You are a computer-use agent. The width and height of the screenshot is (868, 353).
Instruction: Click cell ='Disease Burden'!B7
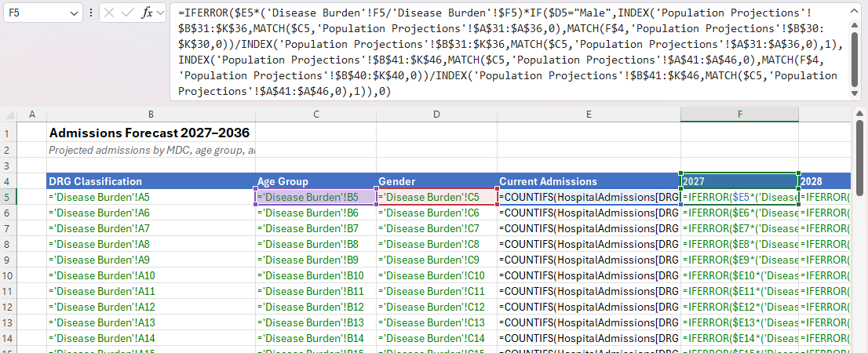tap(315, 228)
